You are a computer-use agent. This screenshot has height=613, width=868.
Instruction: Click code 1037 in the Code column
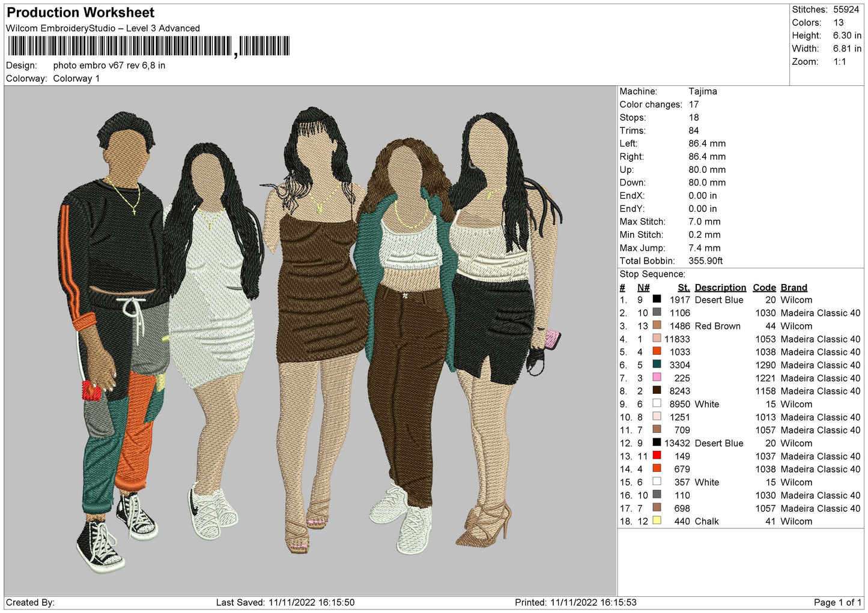(766, 456)
